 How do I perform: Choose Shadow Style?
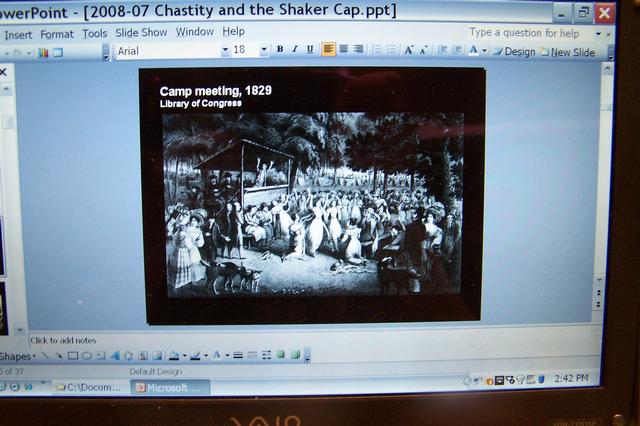pyautogui.click(x=281, y=355)
